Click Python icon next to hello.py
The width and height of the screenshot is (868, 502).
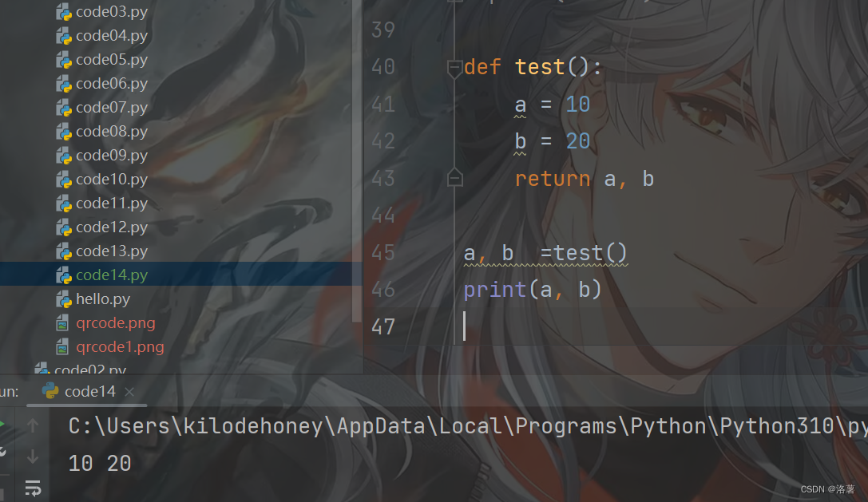tap(64, 299)
